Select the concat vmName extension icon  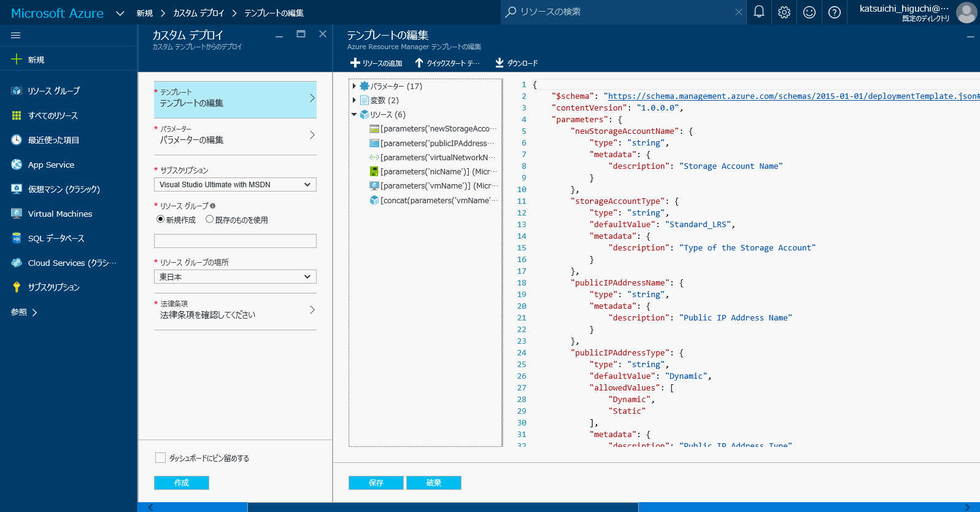(x=374, y=200)
